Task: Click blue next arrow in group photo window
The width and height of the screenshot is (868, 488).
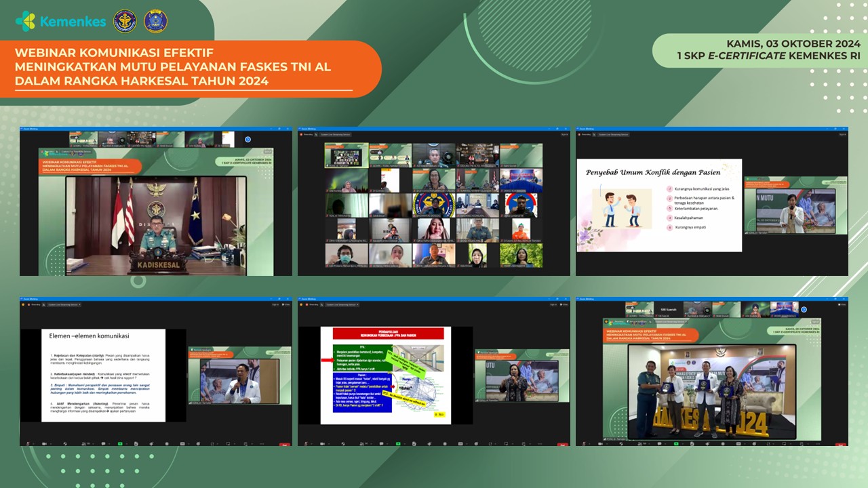Action: coord(804,309)
